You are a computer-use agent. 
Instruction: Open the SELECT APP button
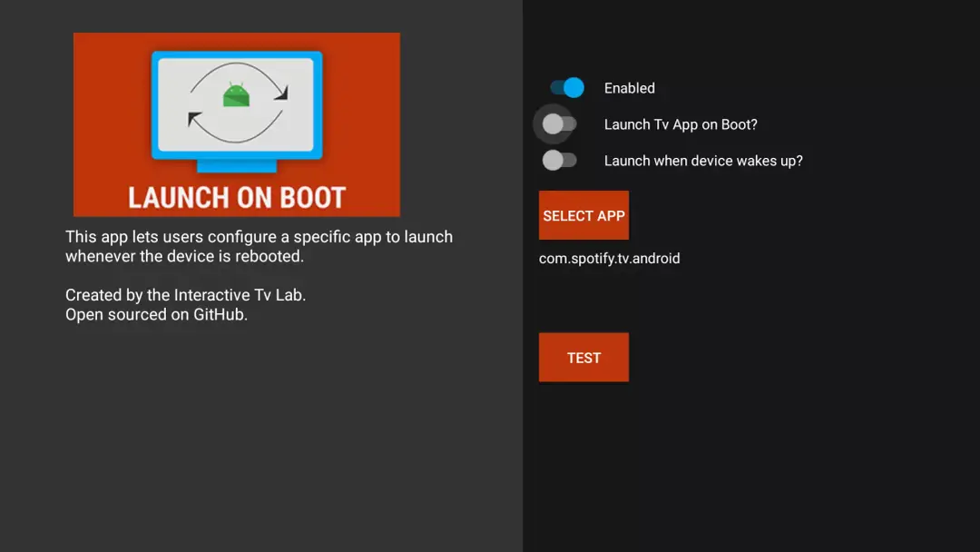583,215
